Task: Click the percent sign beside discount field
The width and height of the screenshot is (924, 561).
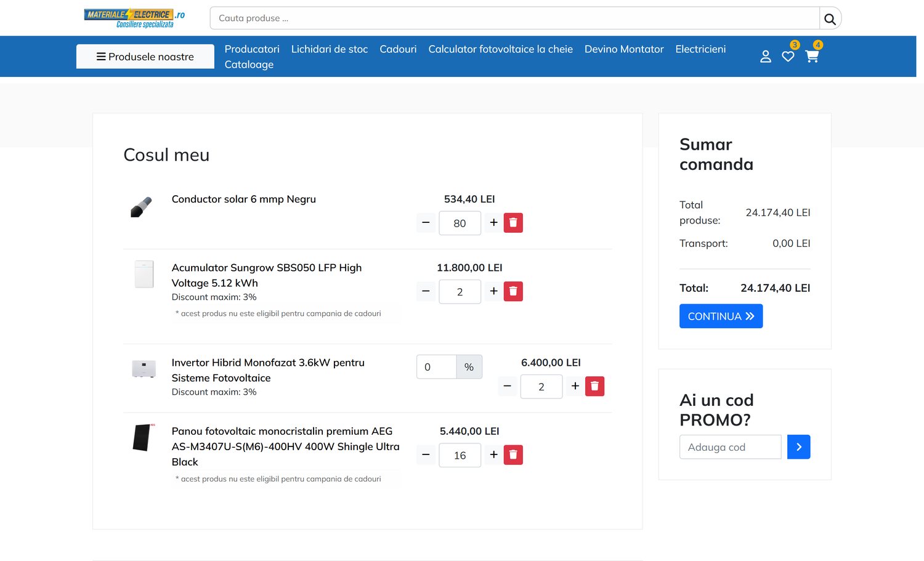Action: pyautogui.click(x=469, y=367)
